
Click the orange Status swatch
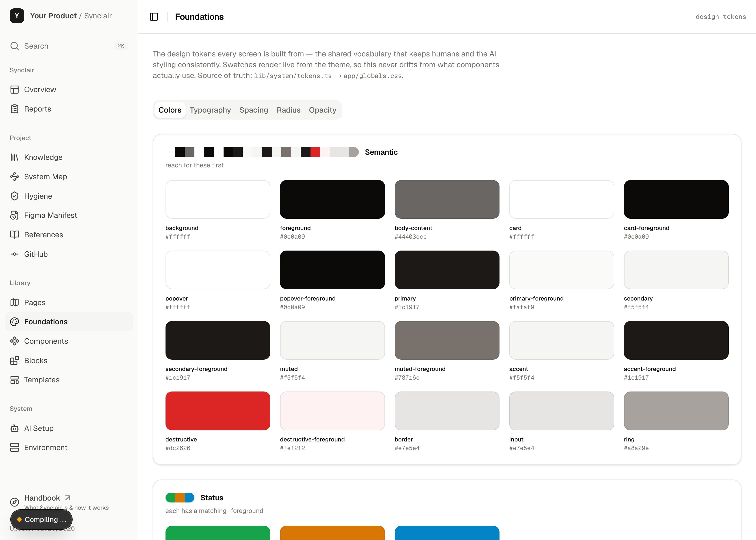[x=332, y=533]
